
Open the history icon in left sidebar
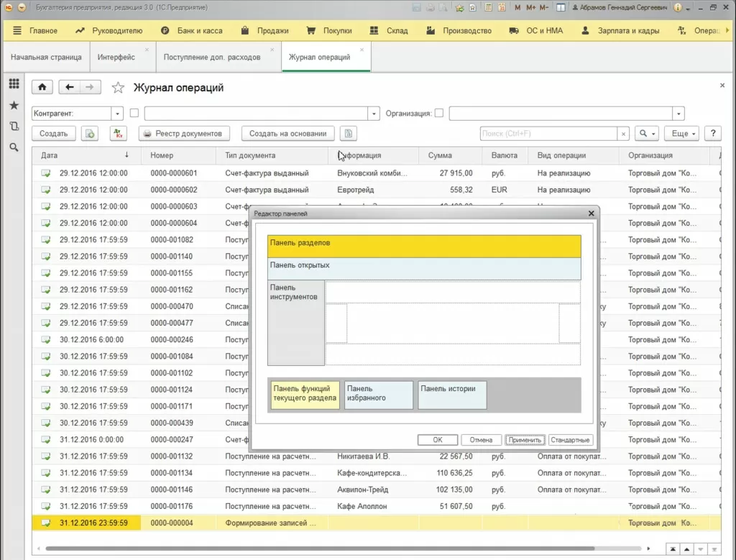click(x=14, y=126)
